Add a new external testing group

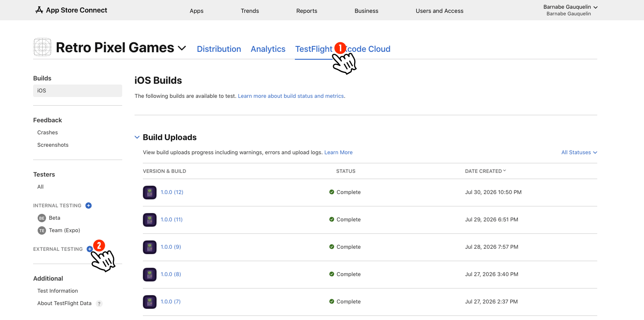[89, 249]
